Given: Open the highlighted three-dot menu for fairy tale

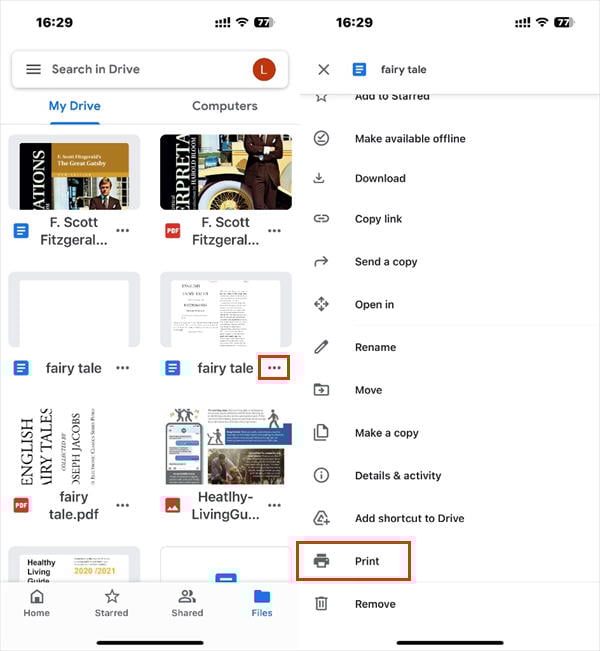Looking at the screenshot, I should pyautogui.click(x=274, y=367).
